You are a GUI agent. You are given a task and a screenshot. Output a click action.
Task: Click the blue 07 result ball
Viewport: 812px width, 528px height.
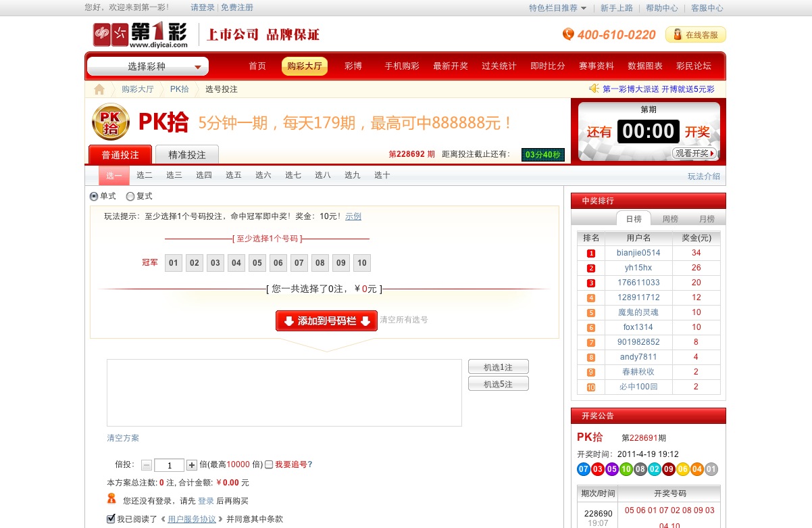[584, 469]
